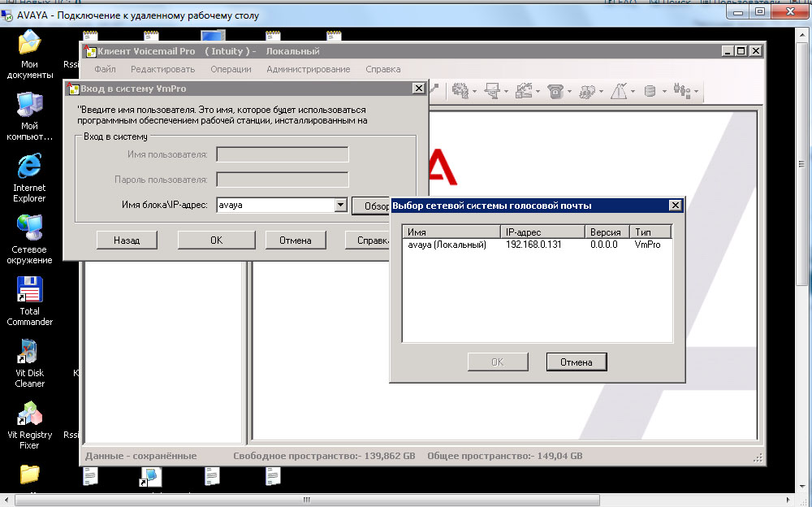812x507 pixels.
Task: Click the Имя пользователя input field
Action: [283, 154]
